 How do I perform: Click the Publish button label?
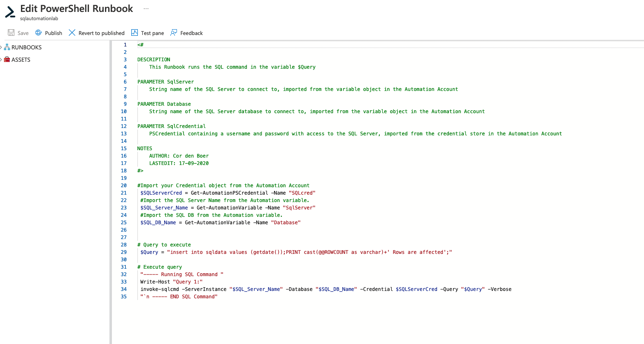53,33
